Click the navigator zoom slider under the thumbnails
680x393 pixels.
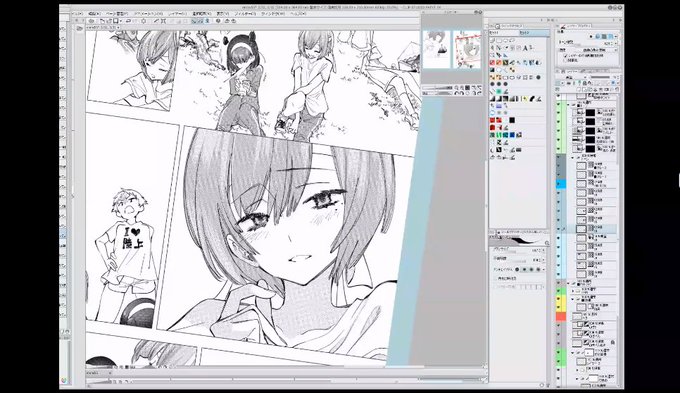[x=438, y=88]
